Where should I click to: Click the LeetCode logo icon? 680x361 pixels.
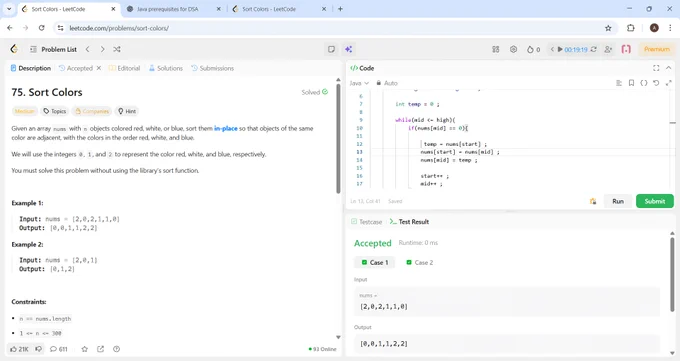coord(14,49)
